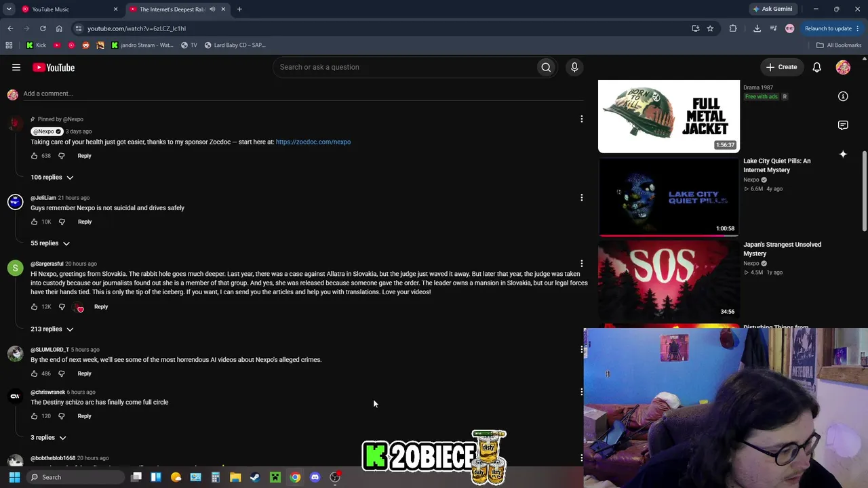The image size is (868, 488).
Task: Open the Lard Baby CD bookmark
Action: coord(235,45)
